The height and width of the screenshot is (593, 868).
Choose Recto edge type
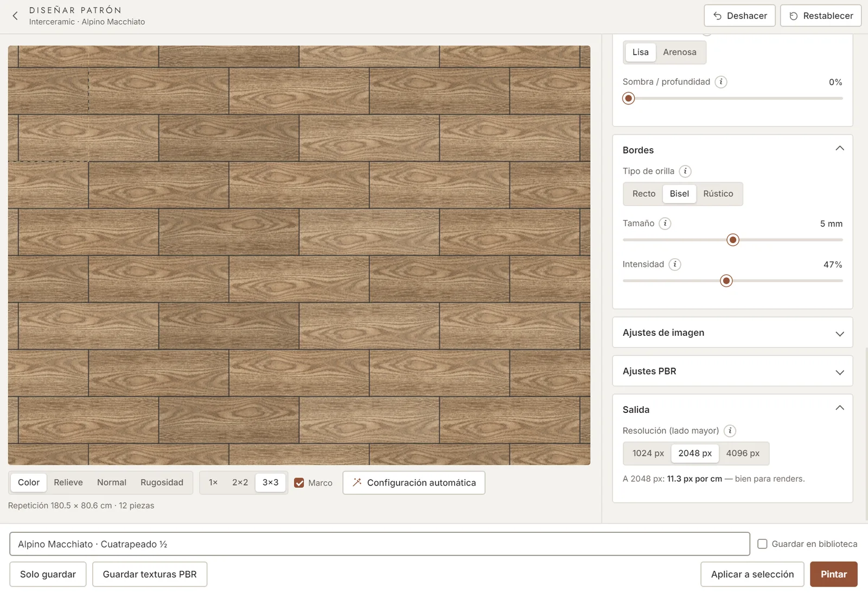[x=644, y=194]
